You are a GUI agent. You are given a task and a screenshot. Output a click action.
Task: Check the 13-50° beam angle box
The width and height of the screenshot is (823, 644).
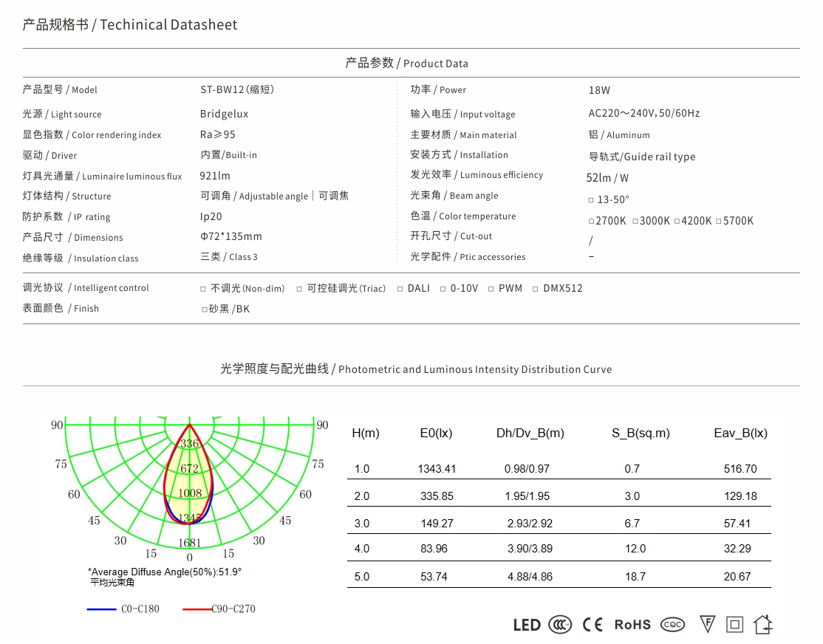591,200
